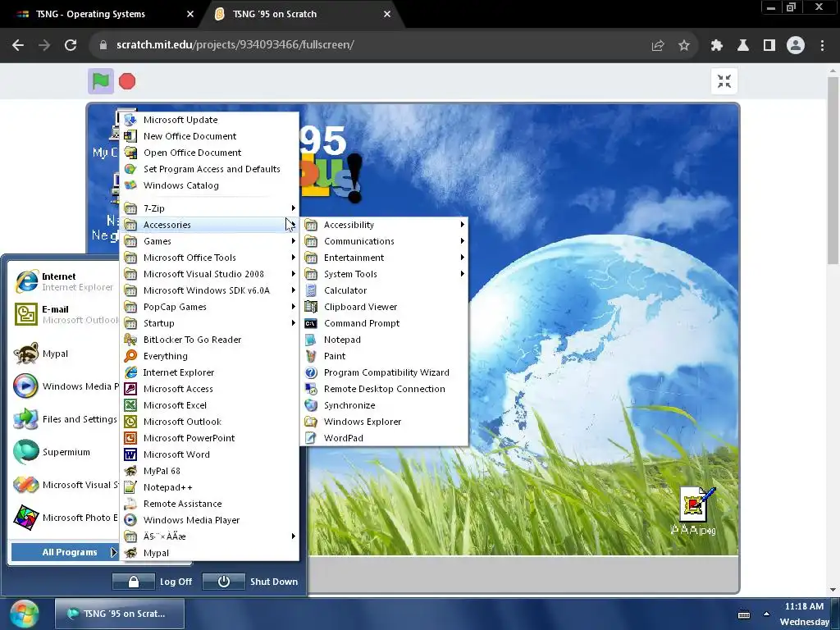Show hidden system tray icons arrow
840x630 pixels.
767,614
